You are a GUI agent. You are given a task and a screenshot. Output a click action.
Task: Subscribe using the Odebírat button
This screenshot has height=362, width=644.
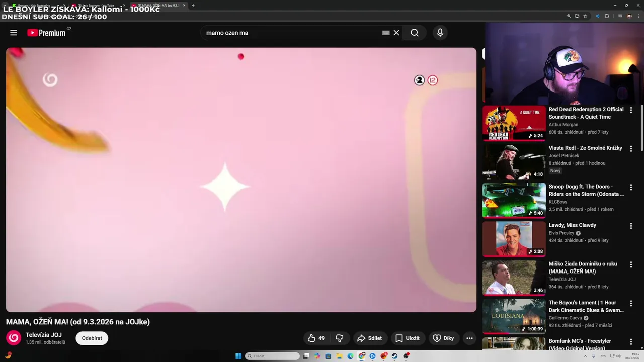(92, 338)
